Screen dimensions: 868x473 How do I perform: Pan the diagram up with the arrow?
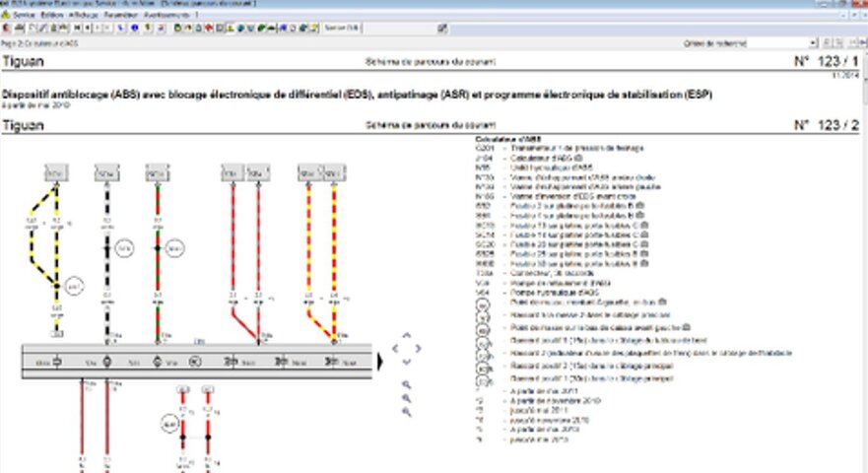point(406,336)
